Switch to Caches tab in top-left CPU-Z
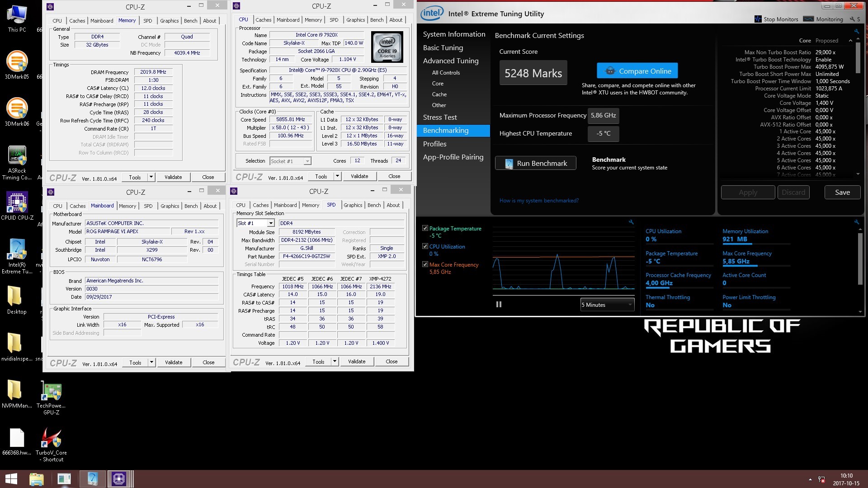 click(x=77, y=21)
